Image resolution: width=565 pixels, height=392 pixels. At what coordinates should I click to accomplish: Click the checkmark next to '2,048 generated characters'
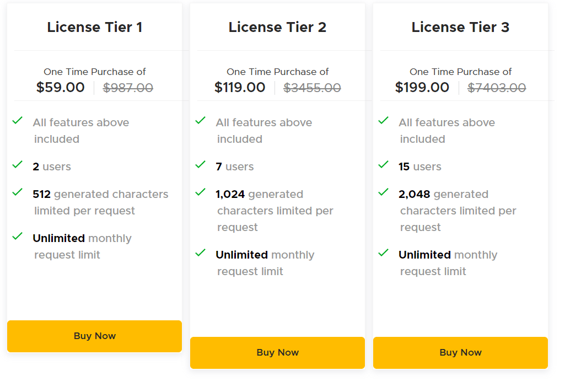pyautogui.click(x=384, y=192)
